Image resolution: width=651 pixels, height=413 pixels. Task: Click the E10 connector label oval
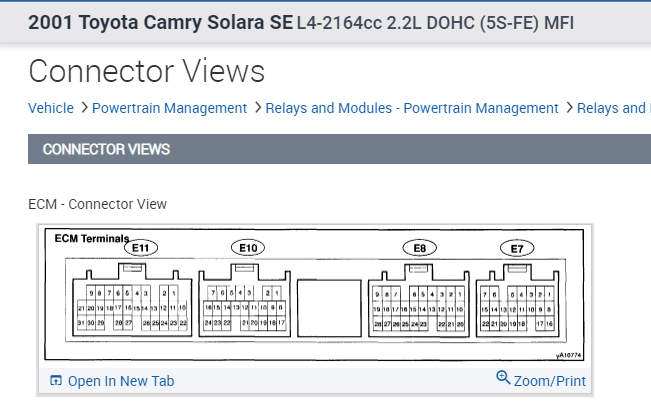(248, 246)
